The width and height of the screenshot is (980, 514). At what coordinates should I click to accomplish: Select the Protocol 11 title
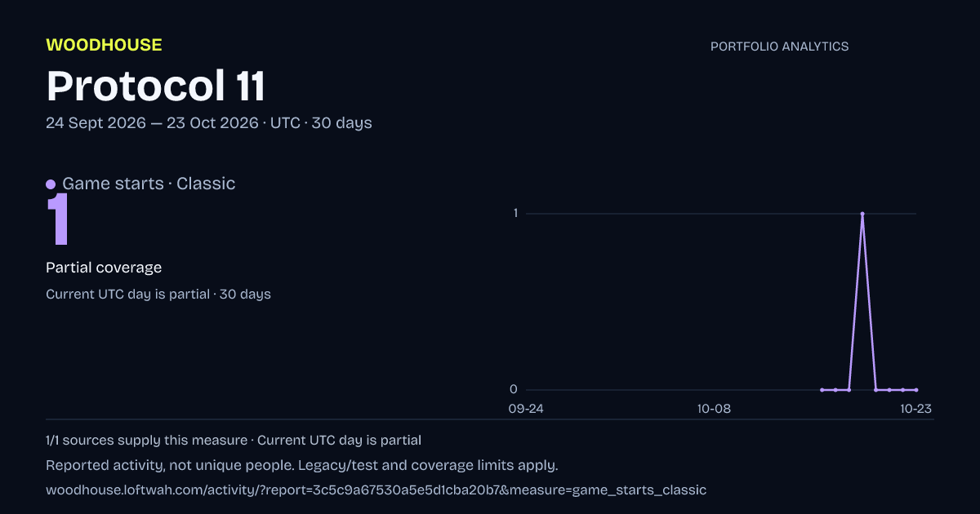156,86
